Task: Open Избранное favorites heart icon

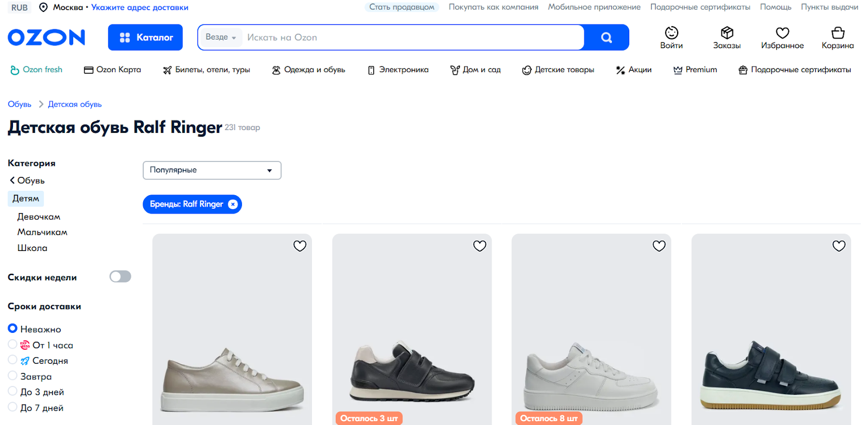Action: coord(782,34)
